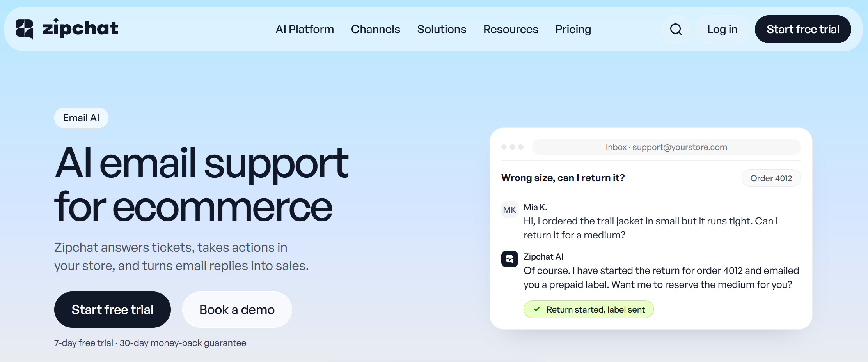
Task: Click the Order 4012 tag
Action: 771,178
